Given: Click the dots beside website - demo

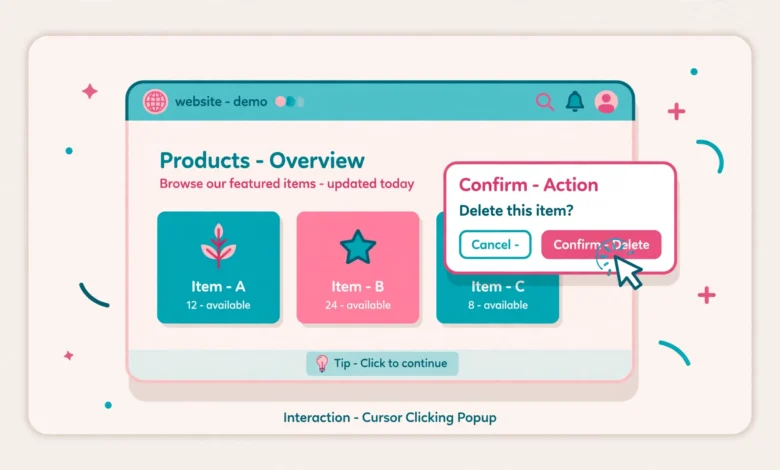Looking at the screenshot, I should point(290,101).
